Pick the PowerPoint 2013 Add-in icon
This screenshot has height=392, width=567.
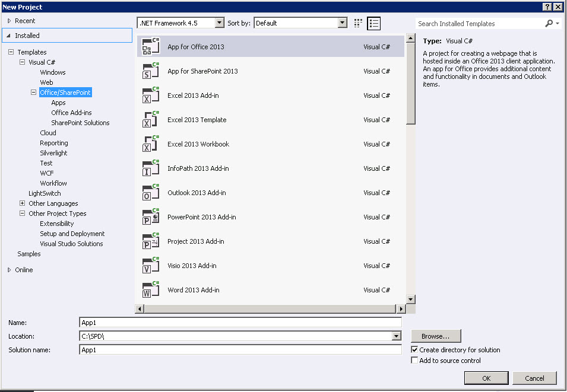click(151, 217)
